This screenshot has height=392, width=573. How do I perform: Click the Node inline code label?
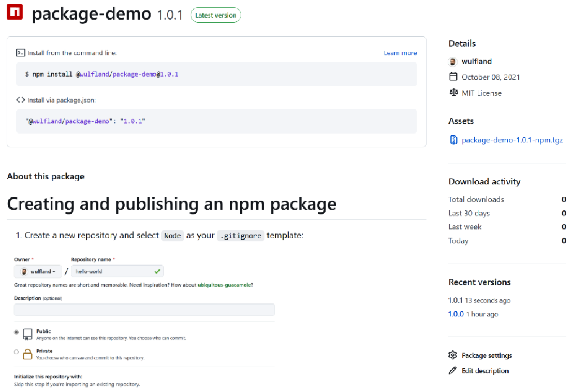click(172, 236)
